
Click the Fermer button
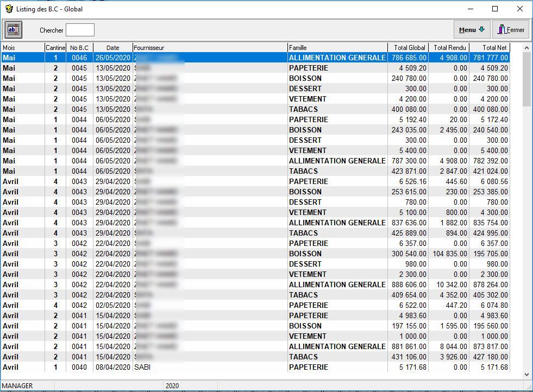tap(511, 30)
